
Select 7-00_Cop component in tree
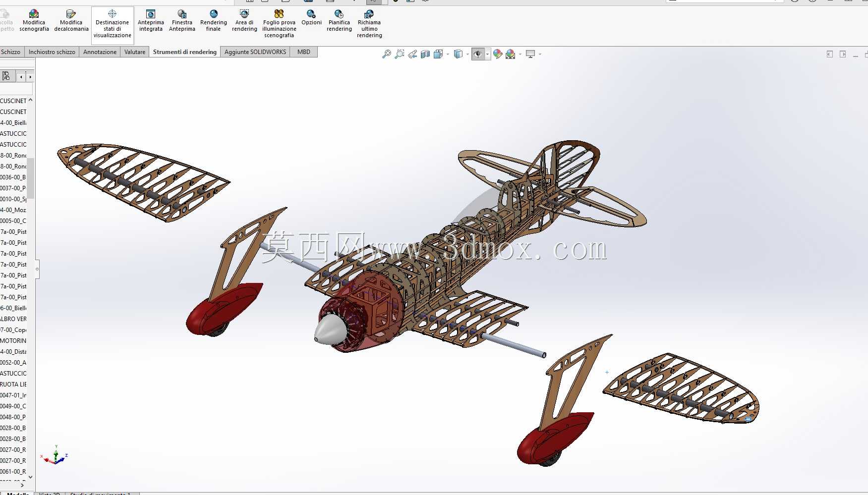click(x=13, y=330)
